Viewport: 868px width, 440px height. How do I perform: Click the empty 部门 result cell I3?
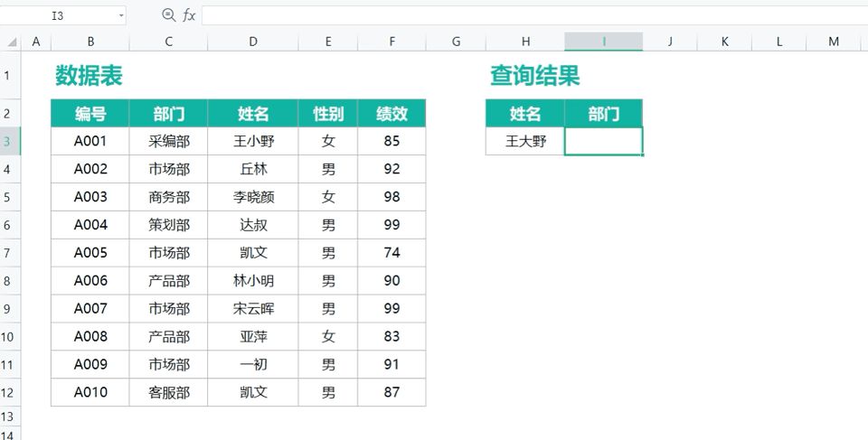pyautogui.click(x=603, y=141)
